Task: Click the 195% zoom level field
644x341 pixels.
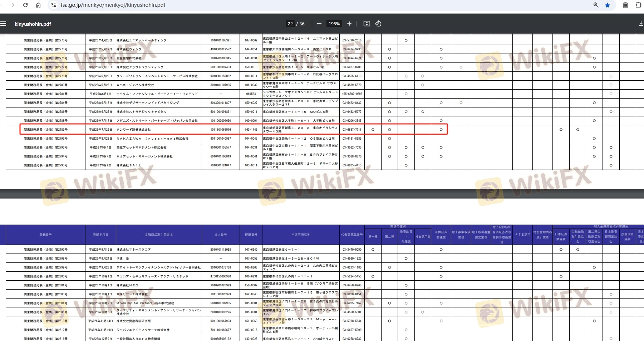Action: pos(334,24)
